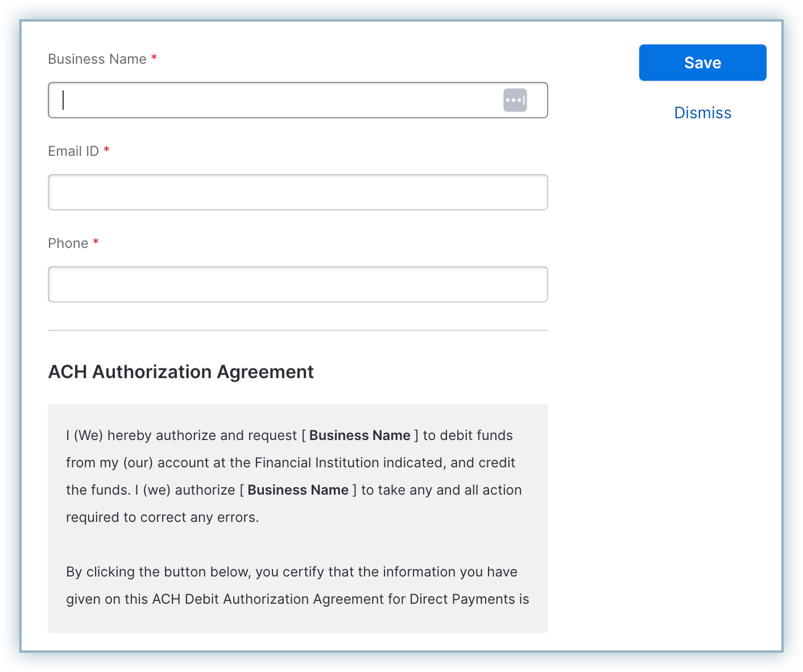
Task: Select the Phone input field
Action: [x=297, y=284]
